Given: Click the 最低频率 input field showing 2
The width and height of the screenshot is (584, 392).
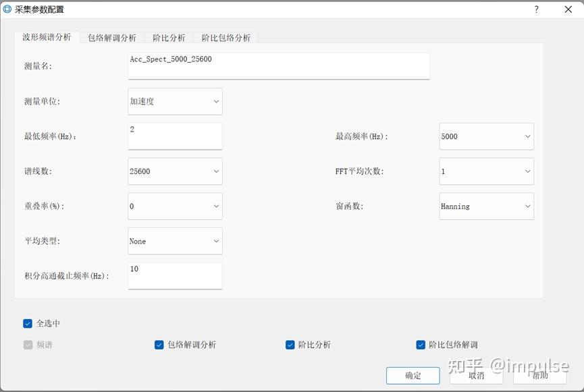Looking at the screenshot, I should click(x=175, y=136).
